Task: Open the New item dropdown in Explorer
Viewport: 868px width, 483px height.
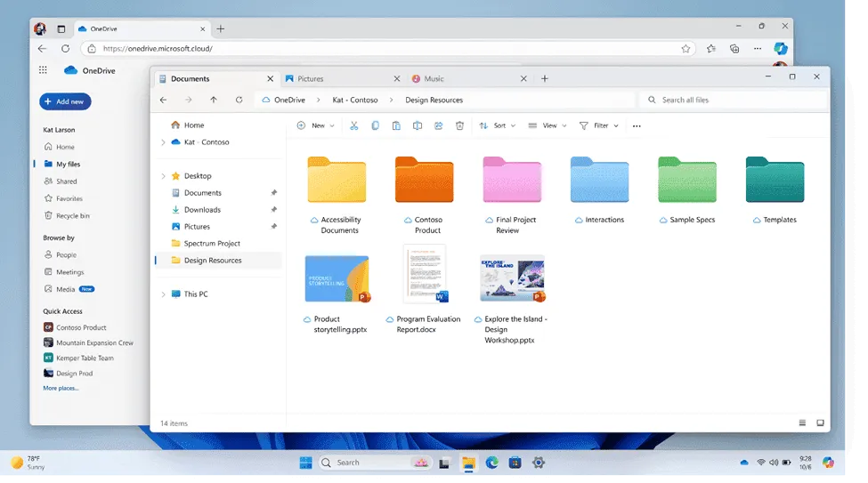Action: [x=315, y=125]
